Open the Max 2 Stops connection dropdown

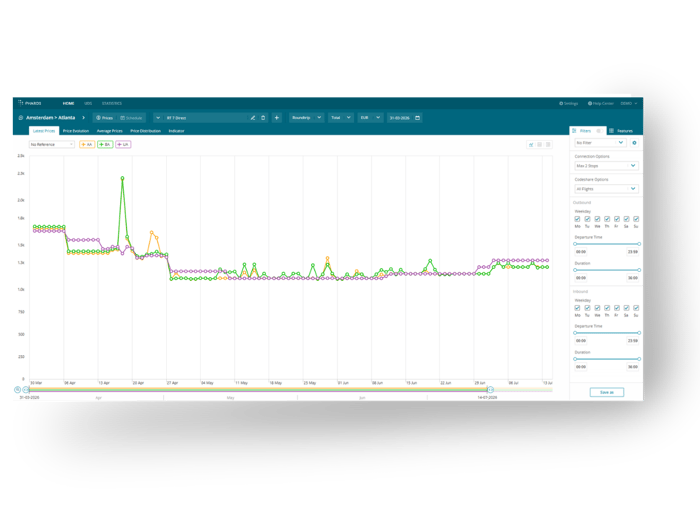606,166
